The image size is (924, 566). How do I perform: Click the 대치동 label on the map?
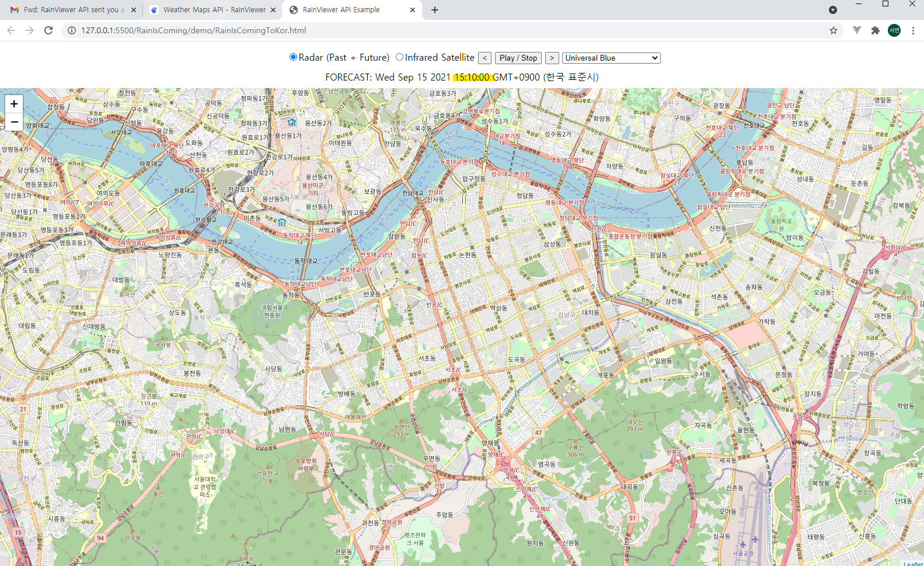[590, 313]
